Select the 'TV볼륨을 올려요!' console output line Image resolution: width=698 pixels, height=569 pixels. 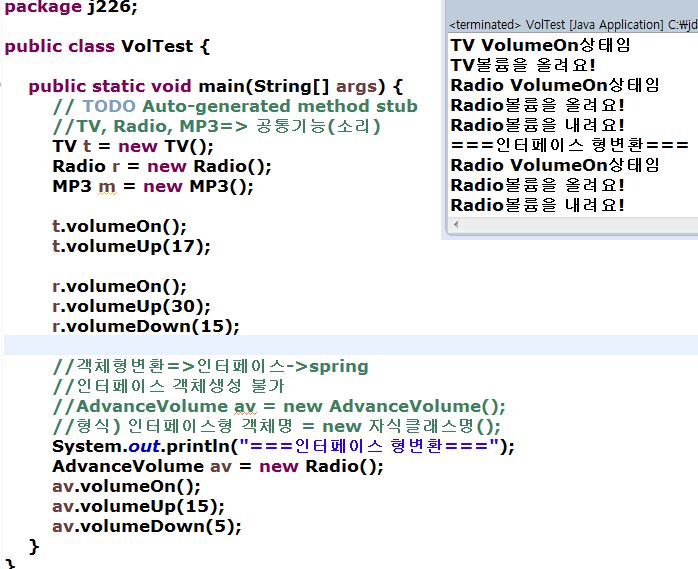[x=523, y=65]
